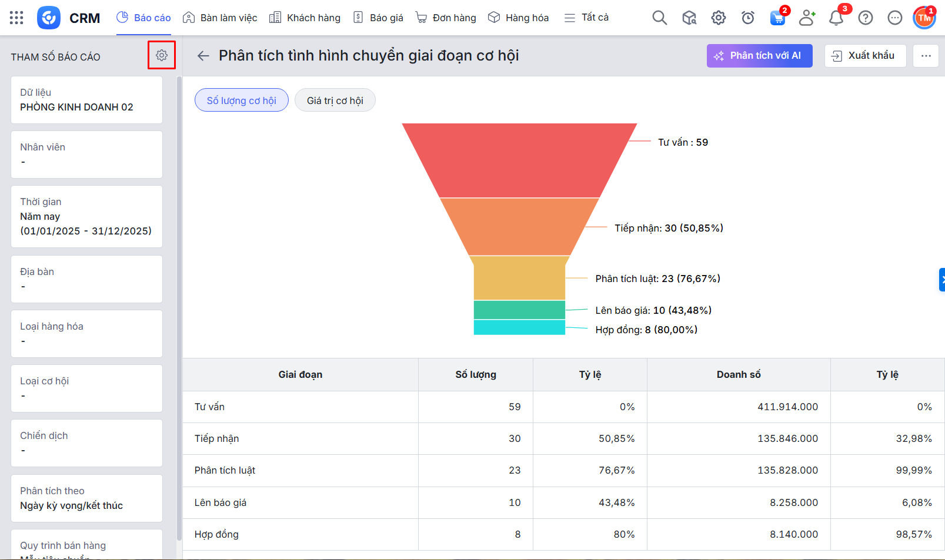
Task: Open the Thời gian parameter selector
Action: click(x=86, y=216)
